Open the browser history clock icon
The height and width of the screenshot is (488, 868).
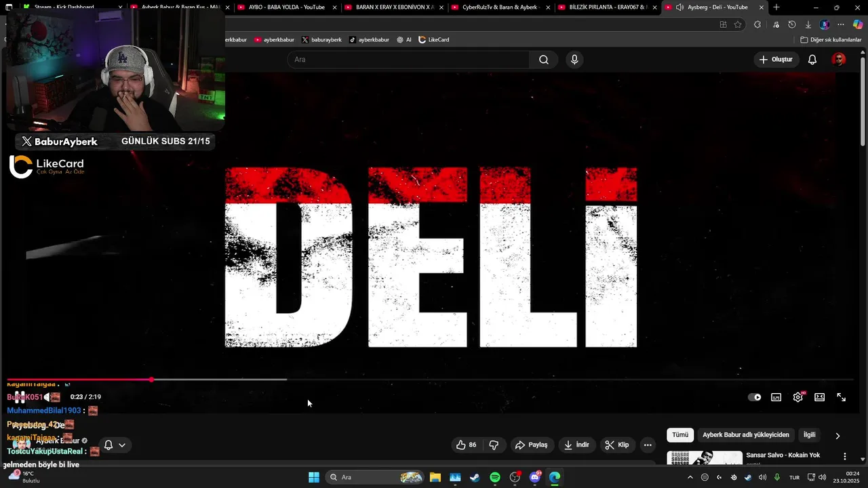point(791,24)
